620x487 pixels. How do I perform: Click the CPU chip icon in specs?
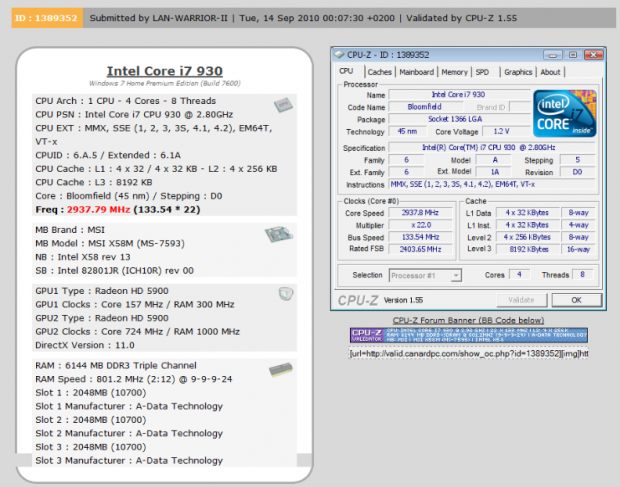coord(283,105)
